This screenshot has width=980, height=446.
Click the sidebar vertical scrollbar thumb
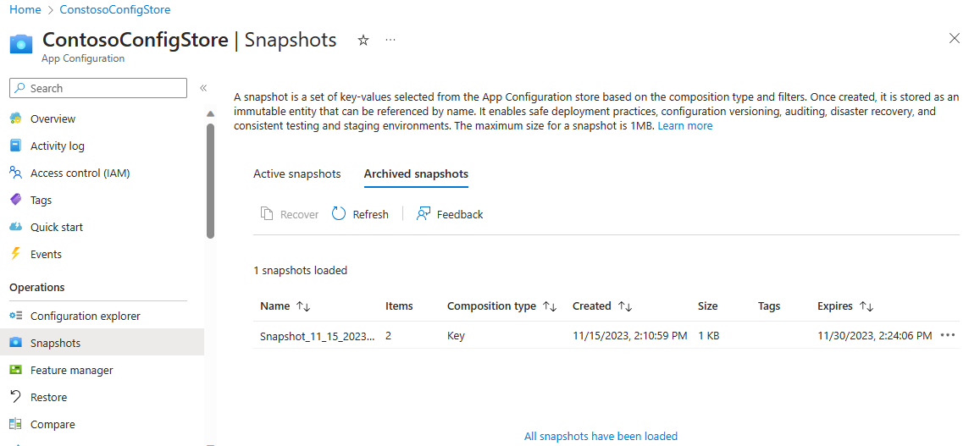[211, 180]
